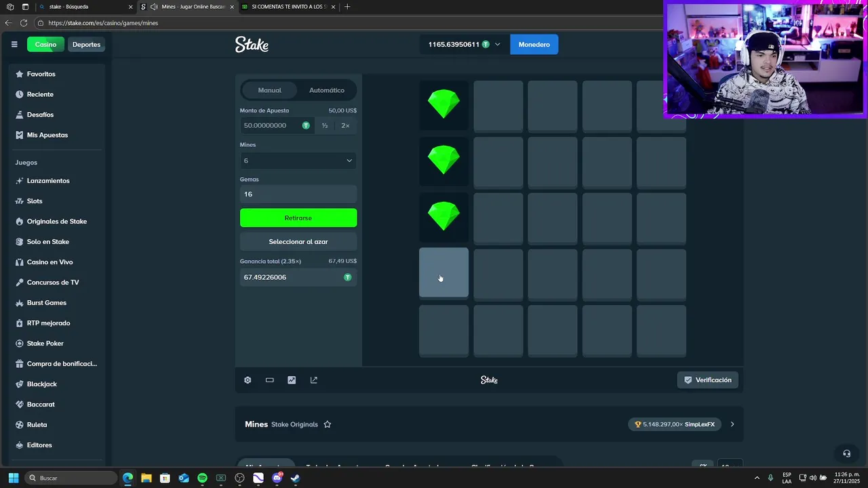Click the green Retirarse button
Image resolution: width=868 pixels, height=488 pixels.
point(298,218)
